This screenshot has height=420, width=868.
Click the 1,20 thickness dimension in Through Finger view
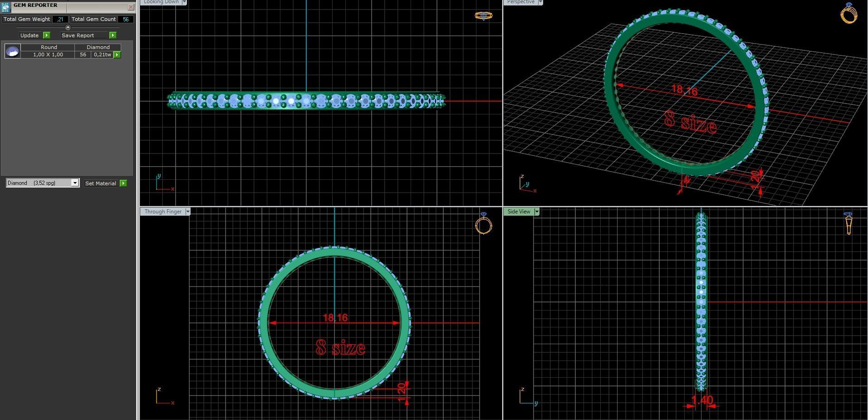tap(402, 392)
